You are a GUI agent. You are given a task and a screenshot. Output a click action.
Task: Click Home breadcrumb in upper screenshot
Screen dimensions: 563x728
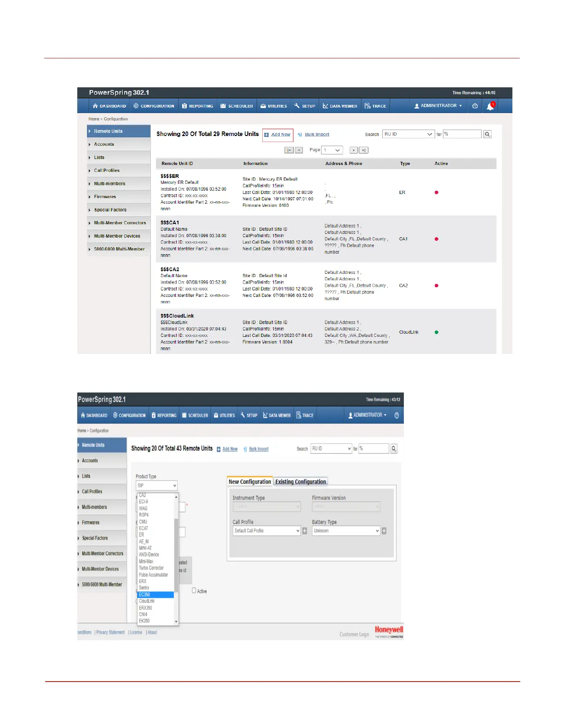click(x=94, y=119)
